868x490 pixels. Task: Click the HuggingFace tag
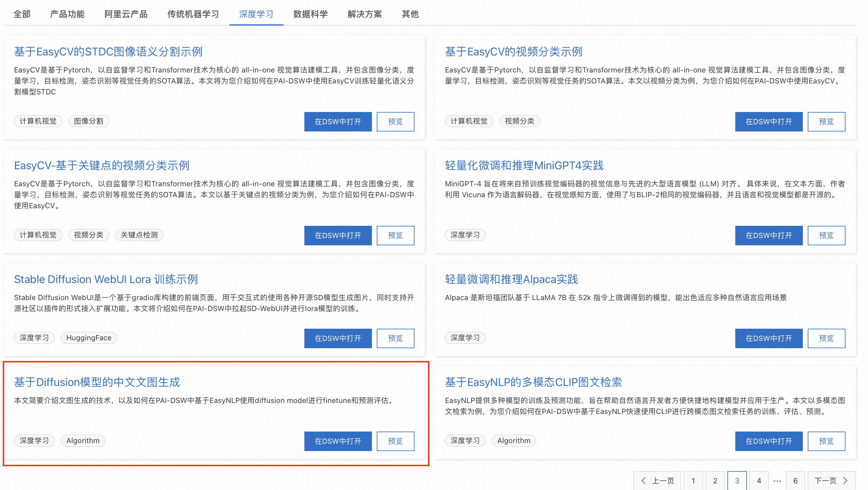coord(89,338)
